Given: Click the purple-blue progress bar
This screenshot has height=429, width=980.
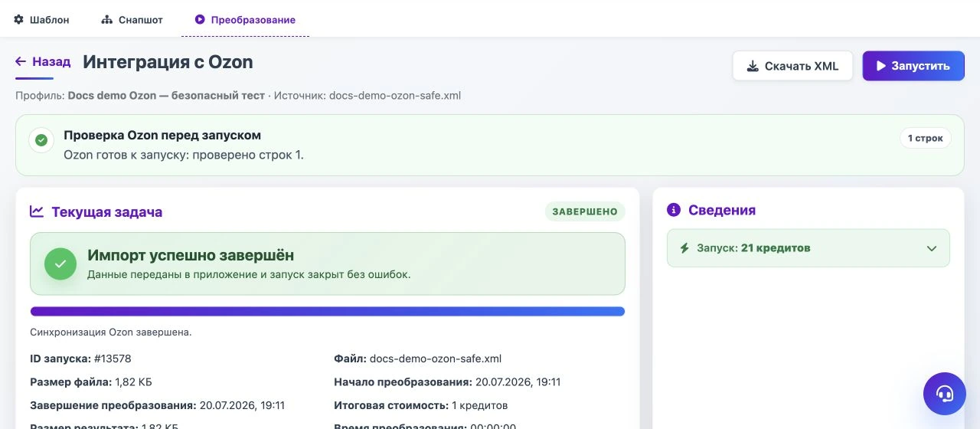Looking at the screenshot, I should pos(328,311).
